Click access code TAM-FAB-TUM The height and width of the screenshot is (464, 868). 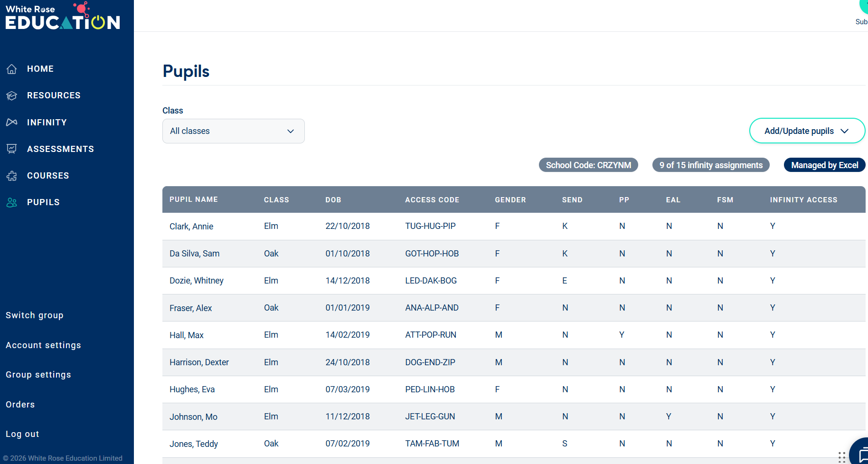(x=432, y=444)
